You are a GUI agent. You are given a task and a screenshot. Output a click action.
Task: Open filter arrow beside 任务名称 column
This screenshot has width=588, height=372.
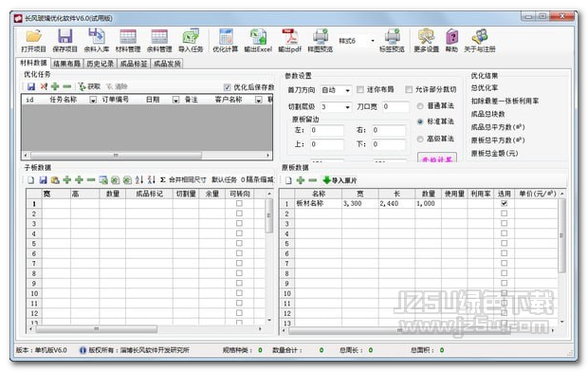pos(93,100)
